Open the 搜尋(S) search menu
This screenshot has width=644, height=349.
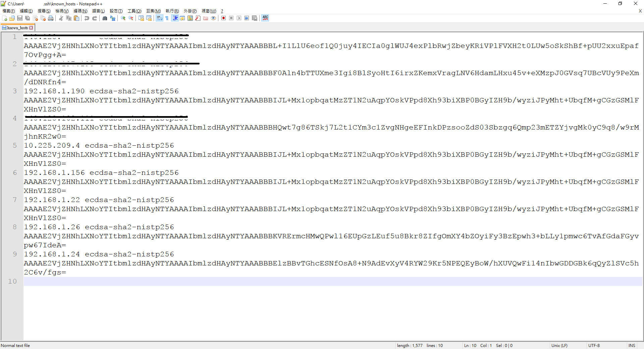click(x=44, y=11)
